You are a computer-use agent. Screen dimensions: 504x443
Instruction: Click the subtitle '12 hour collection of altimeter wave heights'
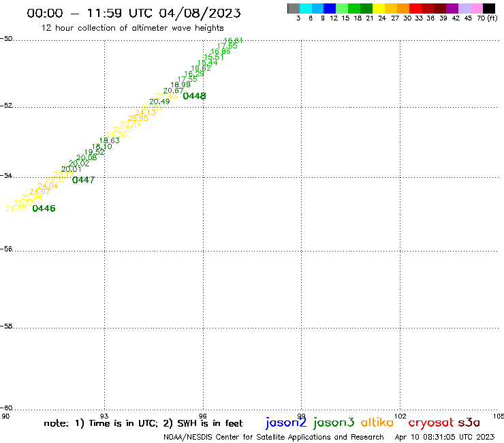132,28
